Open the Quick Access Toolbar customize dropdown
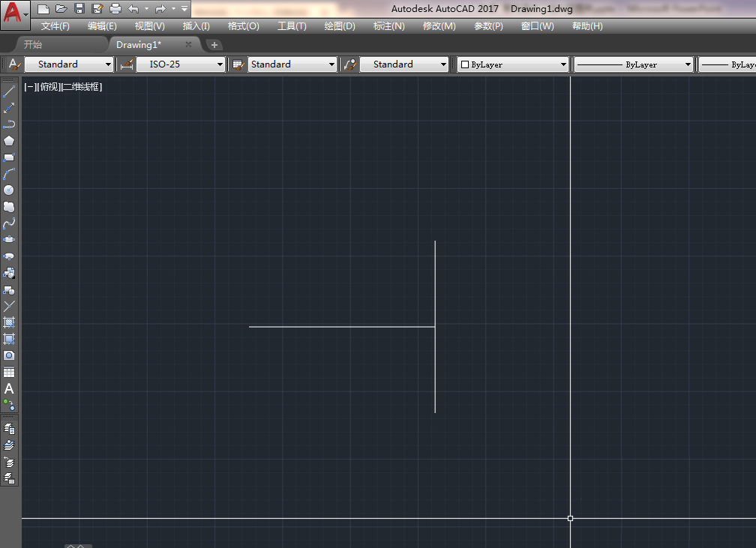Image resolution: width=756 pixels, height=548 pixels. (184, 9)
